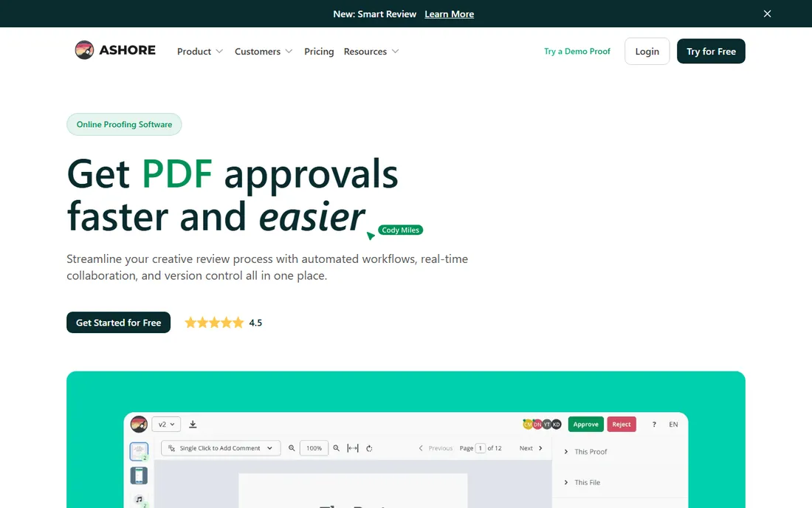Click the Try for Free button

711,51
